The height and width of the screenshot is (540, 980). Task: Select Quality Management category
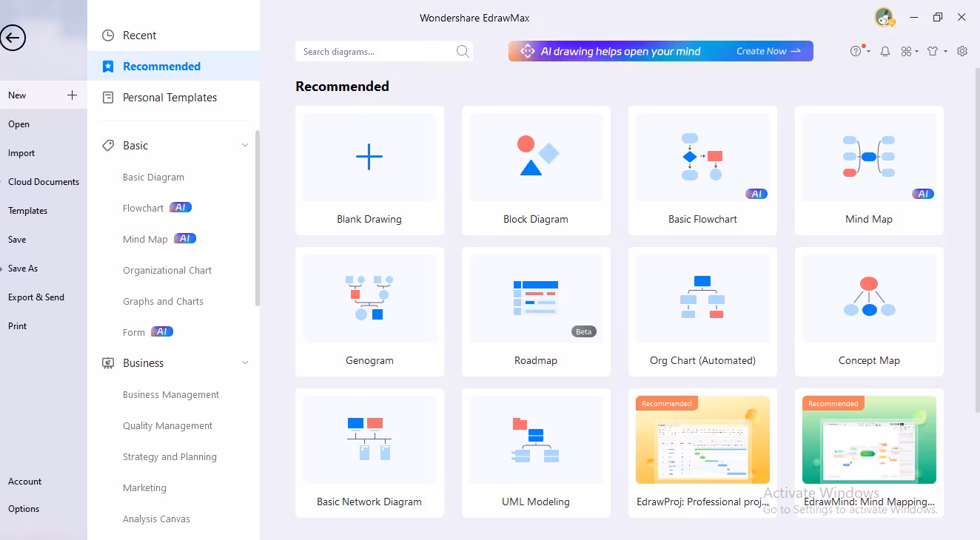point(167,425)
